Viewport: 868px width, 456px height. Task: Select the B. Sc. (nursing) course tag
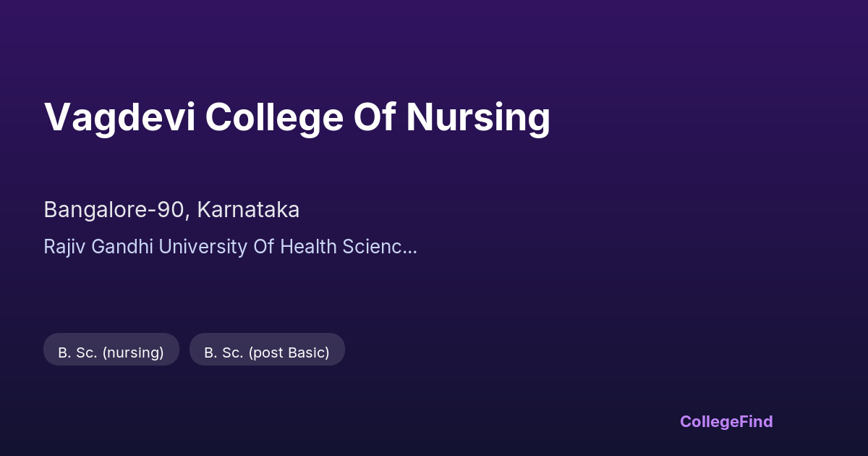pos(111,352)
